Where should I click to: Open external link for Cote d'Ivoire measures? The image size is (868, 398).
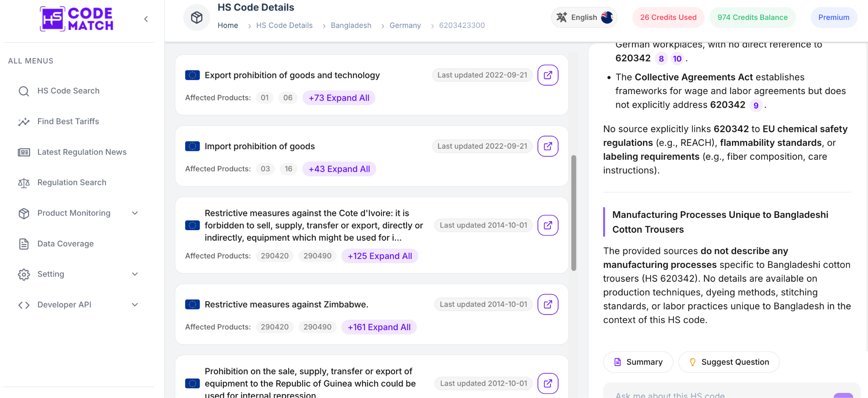pos(548,225)
